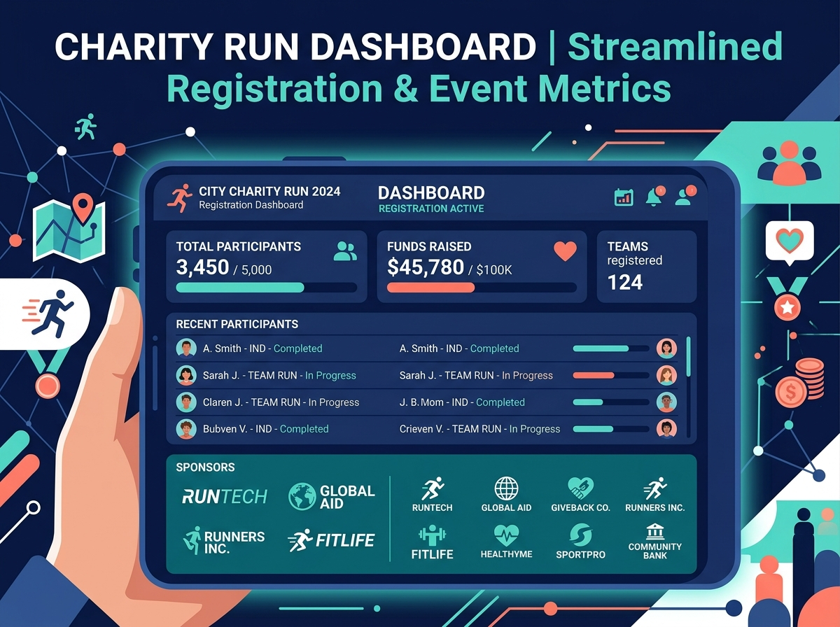Click the small RUNNERS INC. runner icon
The height and width of the screenshot is (627, 840).
click(x=655, y=488)
